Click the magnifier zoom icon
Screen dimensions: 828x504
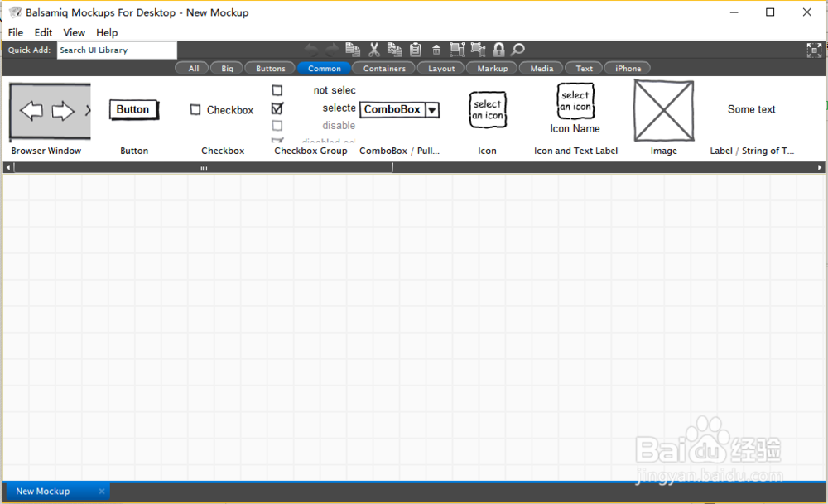tap(518, 50)
